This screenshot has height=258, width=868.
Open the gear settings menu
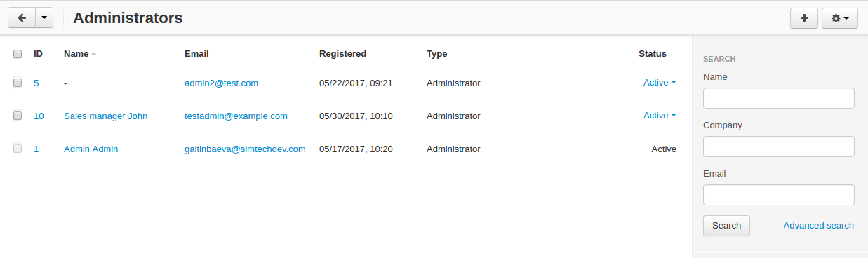(840, 18)
